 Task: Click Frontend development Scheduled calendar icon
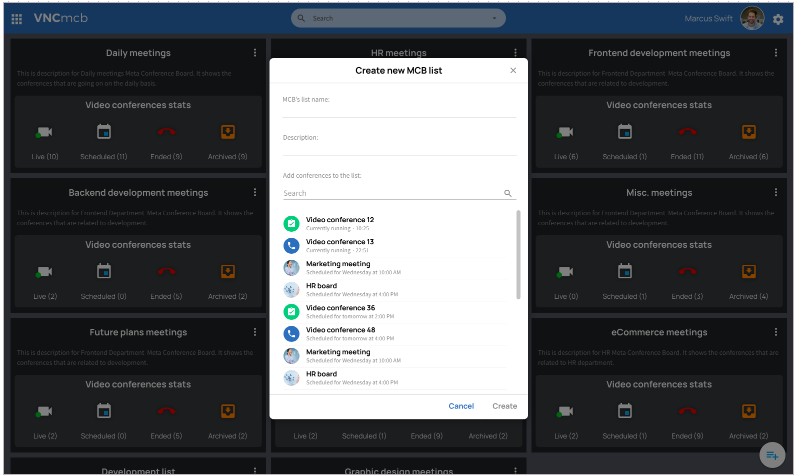(625, 132)
